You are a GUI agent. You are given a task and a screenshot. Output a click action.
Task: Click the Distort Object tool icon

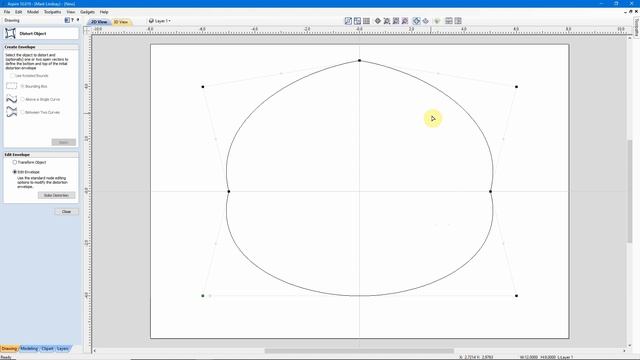(x=10, y=33)
